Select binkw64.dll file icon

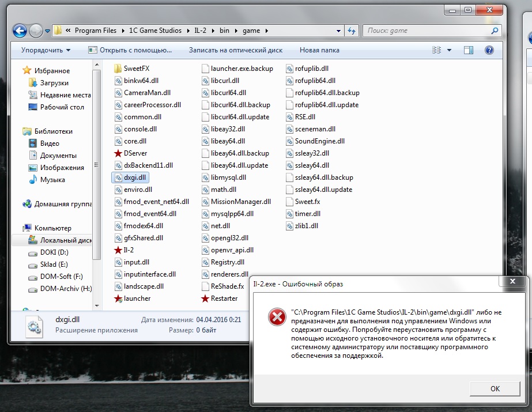pyautogui.click(x=118, y=81)
